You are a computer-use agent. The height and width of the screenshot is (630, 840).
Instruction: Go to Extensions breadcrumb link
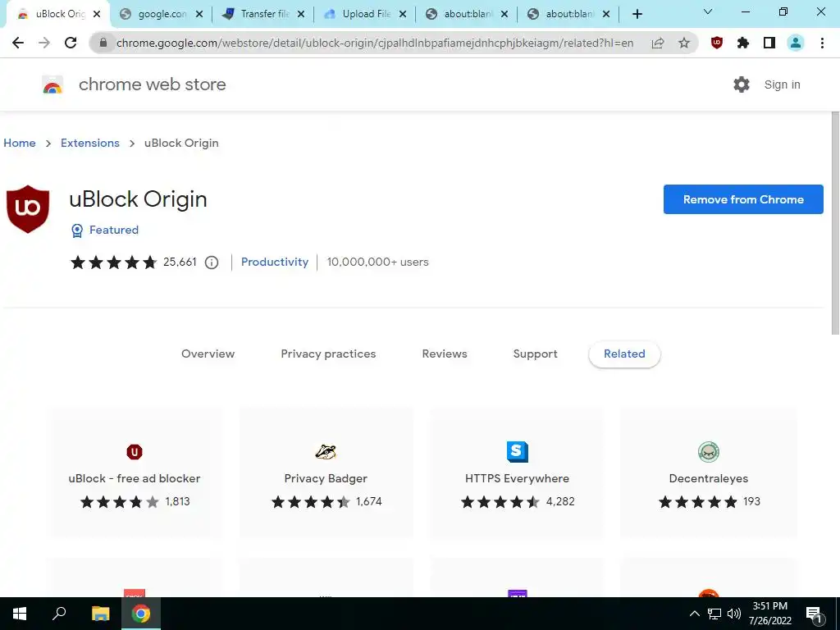coord(90,143)
